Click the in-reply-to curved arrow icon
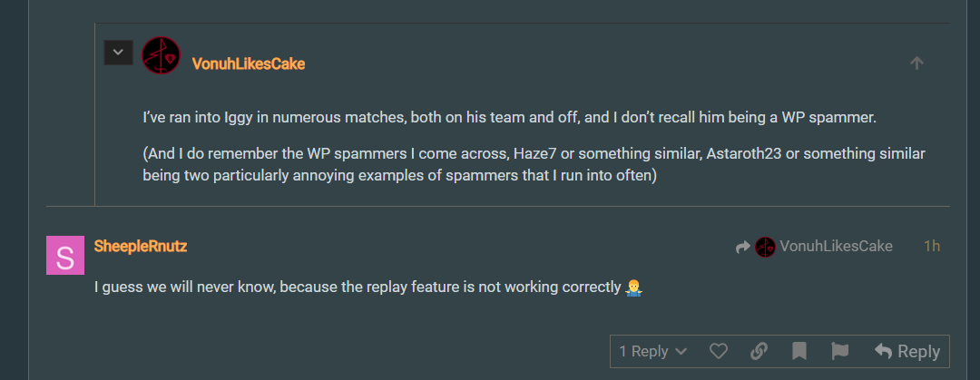 (743, 247)
